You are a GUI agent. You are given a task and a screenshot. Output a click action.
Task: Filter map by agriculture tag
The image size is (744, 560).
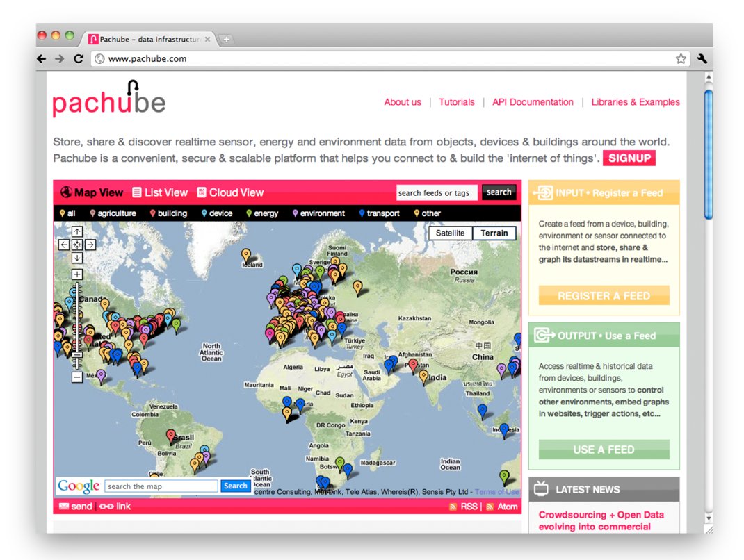(113, 213)
